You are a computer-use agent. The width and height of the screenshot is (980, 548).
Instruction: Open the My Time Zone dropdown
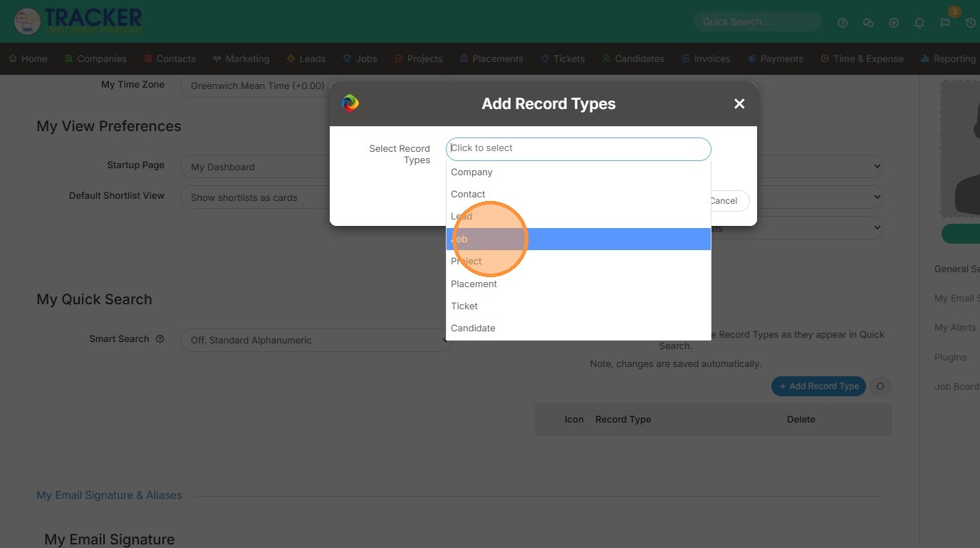click(316, 86)
